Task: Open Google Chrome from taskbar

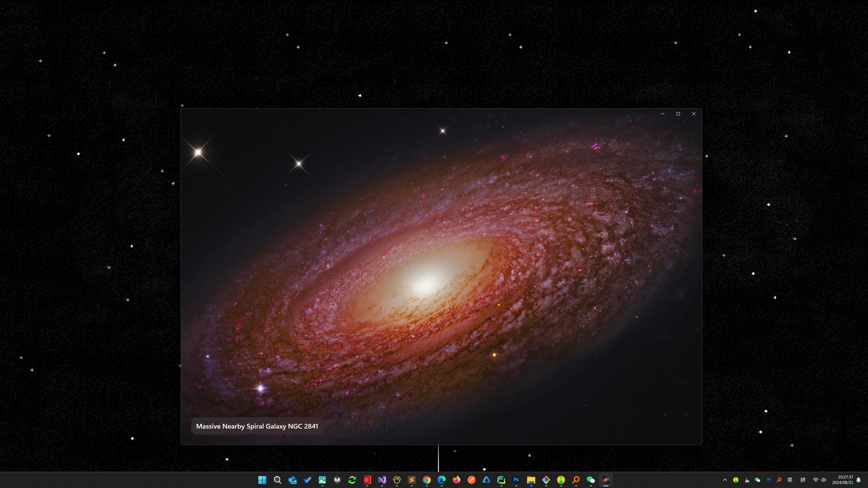Action: pyautogui.click(x=427, y=480)
